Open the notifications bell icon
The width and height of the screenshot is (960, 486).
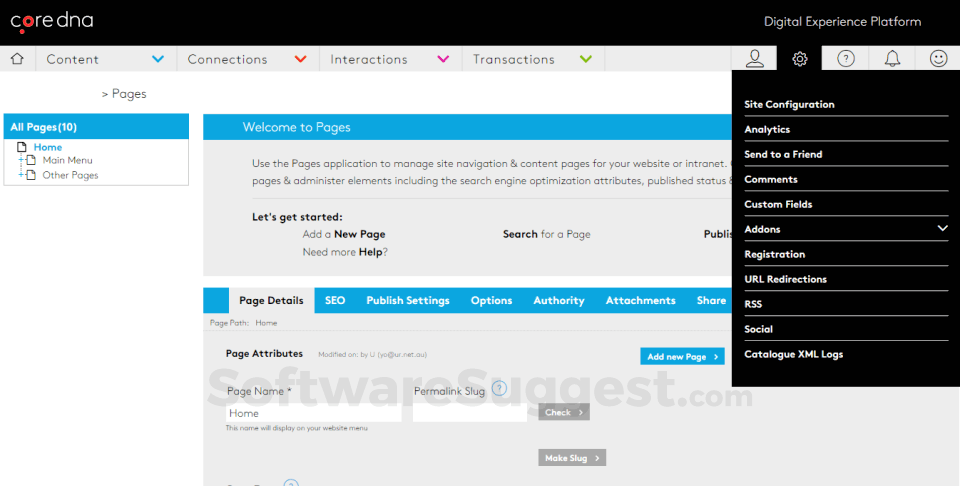coord(892,59)
